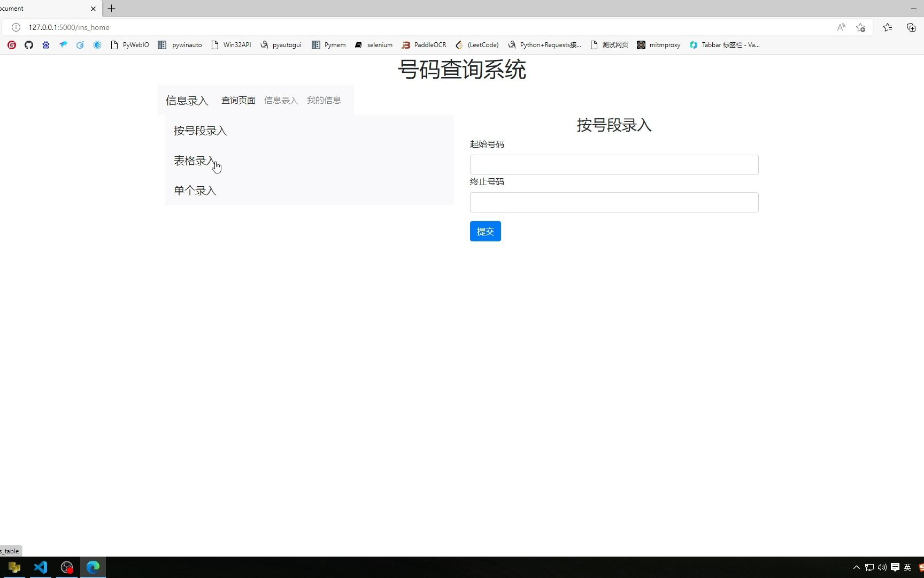Open the round recorder app on taskbar

tap(67, 567)
